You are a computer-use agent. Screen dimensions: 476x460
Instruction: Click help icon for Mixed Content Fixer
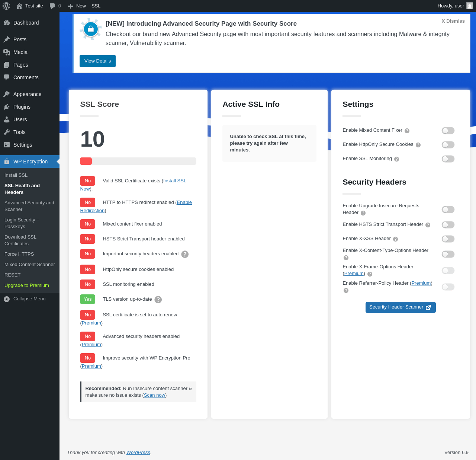click(x=407, y=131)
